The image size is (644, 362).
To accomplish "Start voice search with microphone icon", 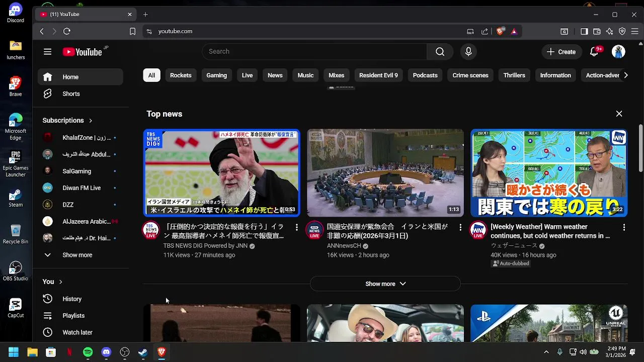I will [468, 52].
